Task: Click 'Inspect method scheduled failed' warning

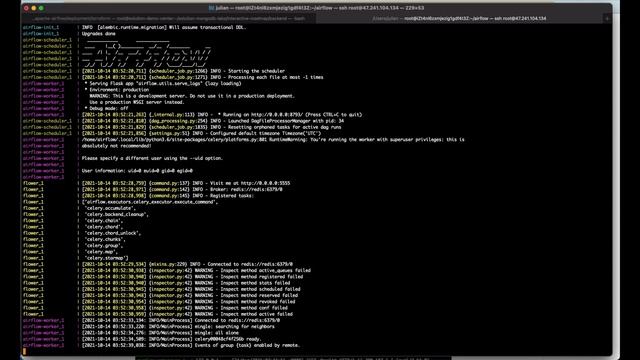Action: (191, 289)
